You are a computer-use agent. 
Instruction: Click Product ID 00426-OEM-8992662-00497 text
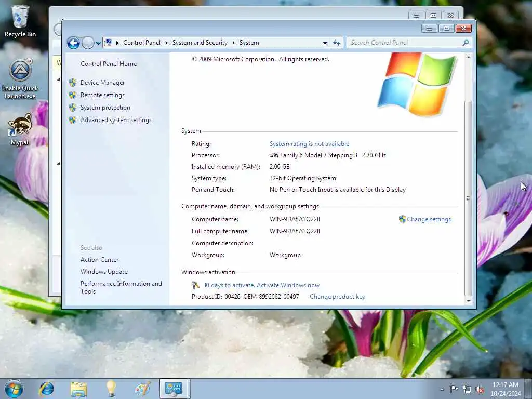(245, 297)
